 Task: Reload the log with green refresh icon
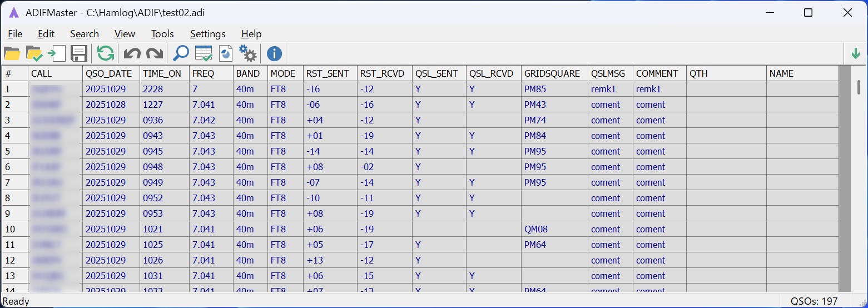tap(105, 54)
